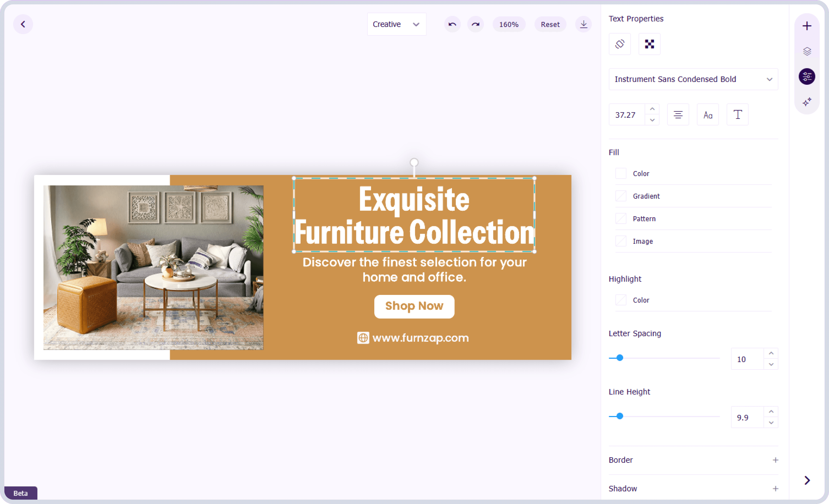Undo the last action
This screenshot has height=504, width=829.
452,24
